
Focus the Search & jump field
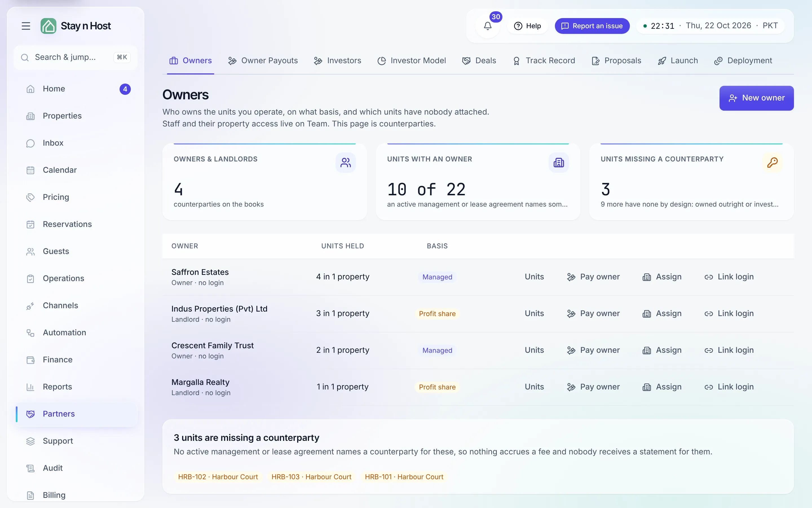[x=76, y=58]
